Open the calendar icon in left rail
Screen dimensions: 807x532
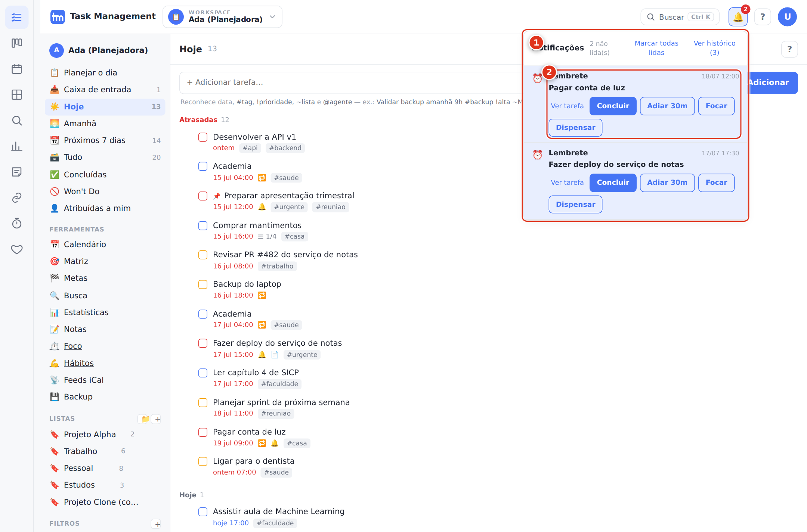tap(17, 69)
